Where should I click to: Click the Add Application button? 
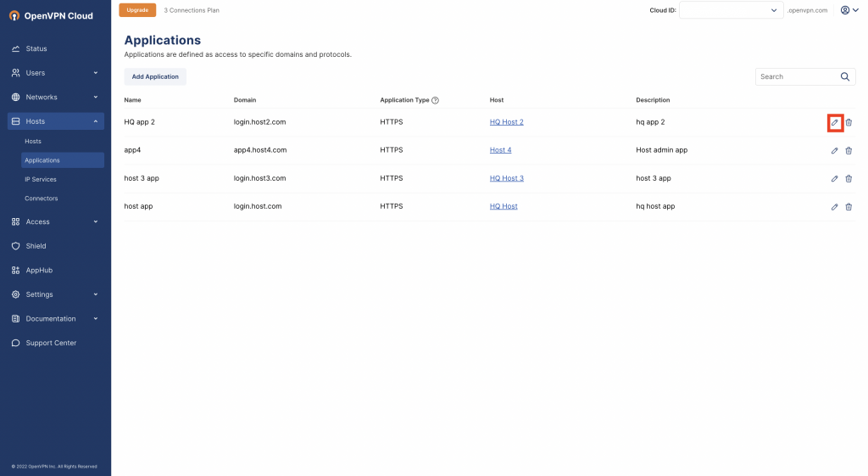point(155,76)
